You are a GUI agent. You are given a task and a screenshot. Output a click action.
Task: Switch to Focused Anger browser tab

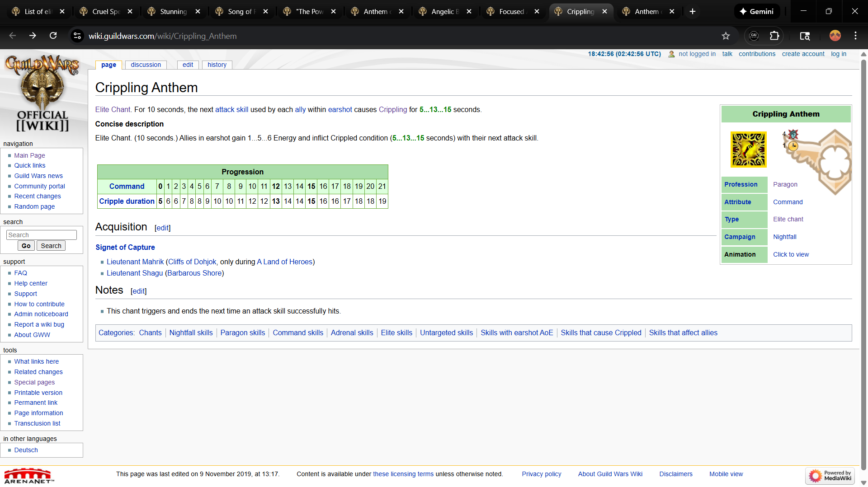pyautogui.click(x=513, y=11)
